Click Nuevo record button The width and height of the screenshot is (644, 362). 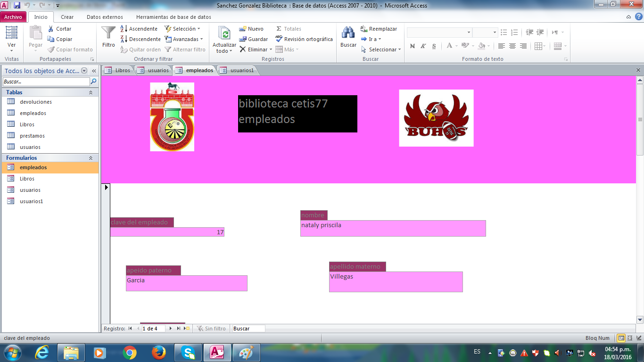pyautogui.click(x=251, y=29)
